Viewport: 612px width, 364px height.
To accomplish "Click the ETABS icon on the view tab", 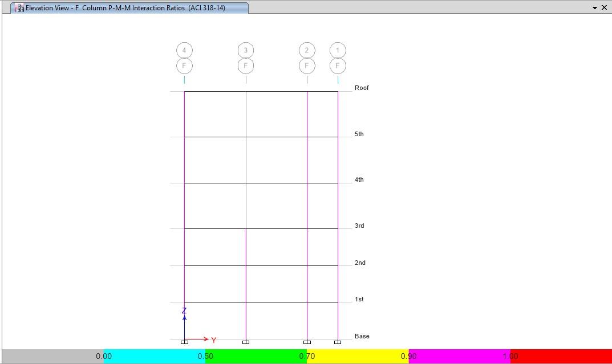I will pyautogui.click(x=19, y=8).
